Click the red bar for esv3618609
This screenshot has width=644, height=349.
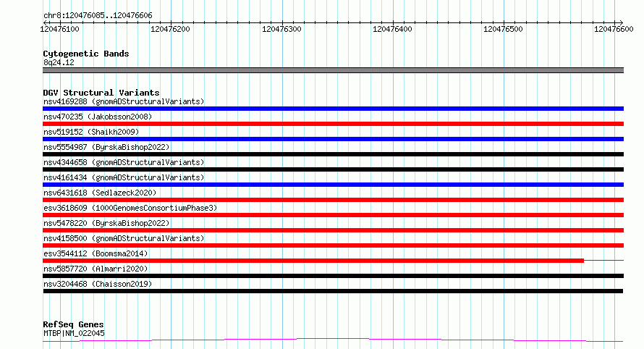(333, 215)
